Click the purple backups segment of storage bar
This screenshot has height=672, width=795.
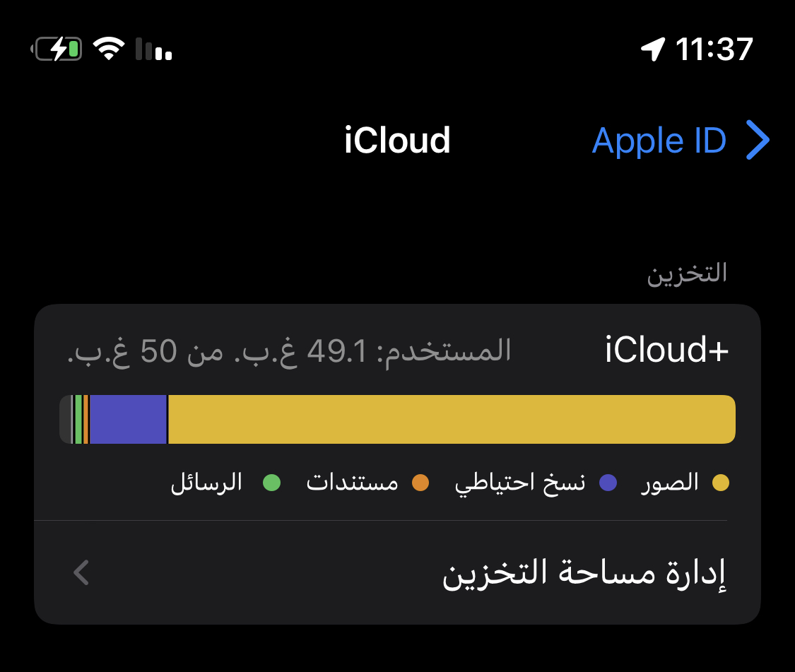129,420
